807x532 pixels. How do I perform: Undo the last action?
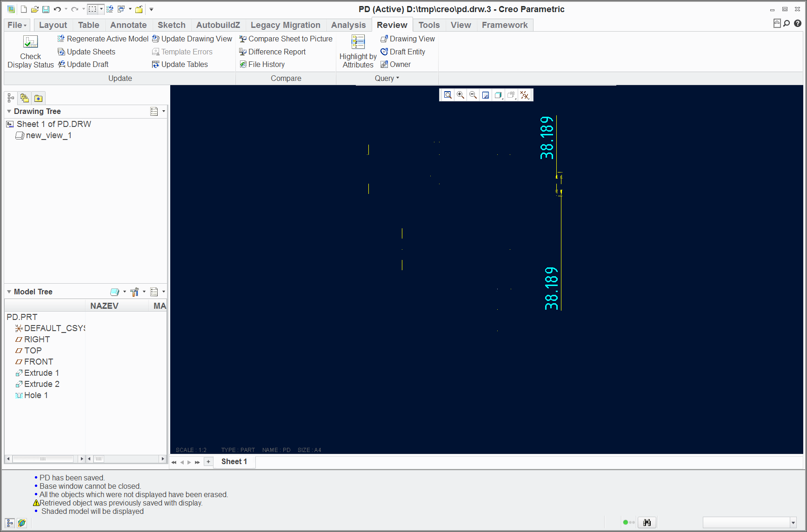tap(57, 9)
